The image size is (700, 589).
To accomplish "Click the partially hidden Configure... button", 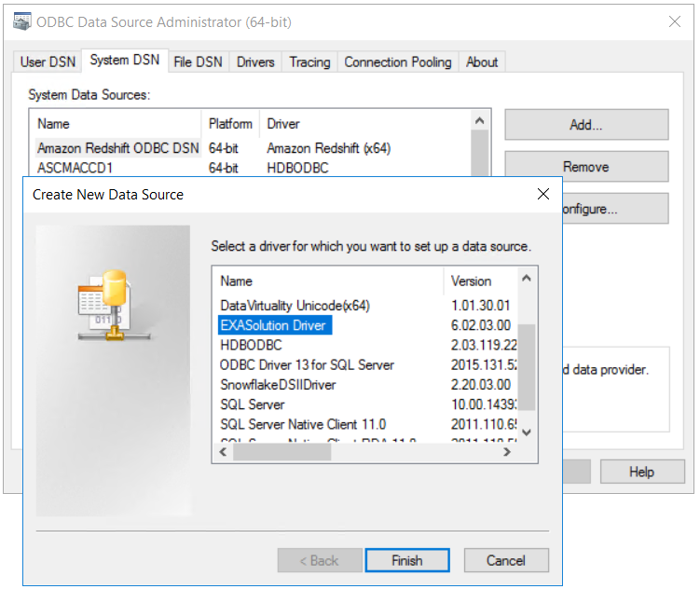I will (x=615, y=209).
